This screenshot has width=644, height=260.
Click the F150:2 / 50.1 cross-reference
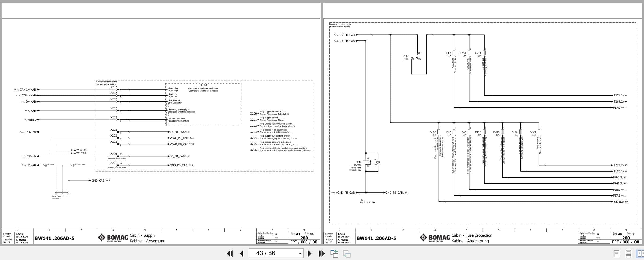pyautogui.click(x=621, y=171)
